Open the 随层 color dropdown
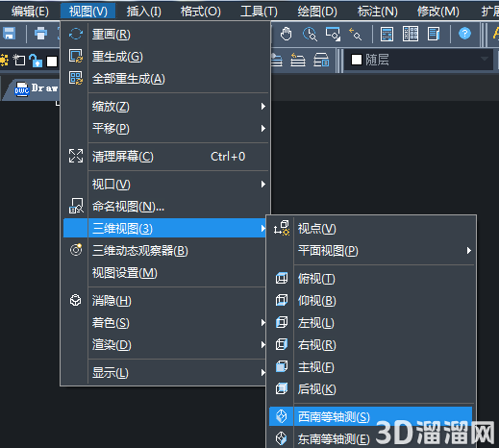 (418, 60)
